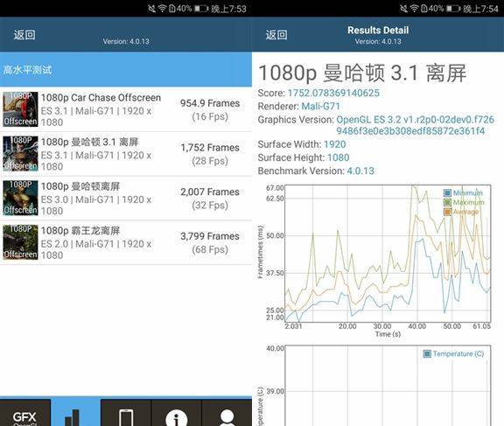
Task: Tap clock 晚上7:54 in status bar
Action: (480, 9)
